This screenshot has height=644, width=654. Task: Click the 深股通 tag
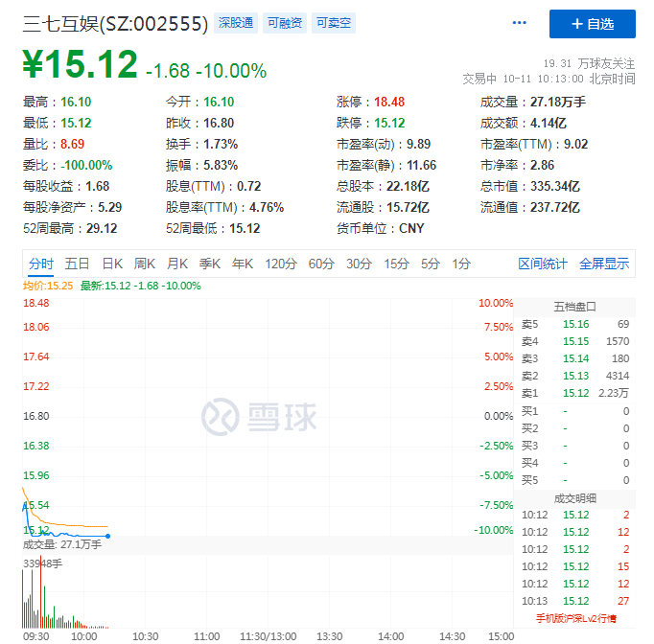[236, 22]
